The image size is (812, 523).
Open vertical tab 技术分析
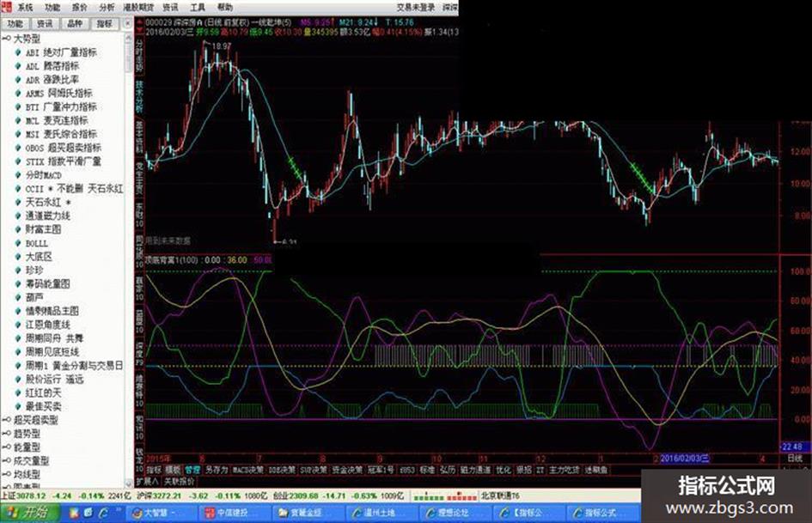[x=139, y=96]
